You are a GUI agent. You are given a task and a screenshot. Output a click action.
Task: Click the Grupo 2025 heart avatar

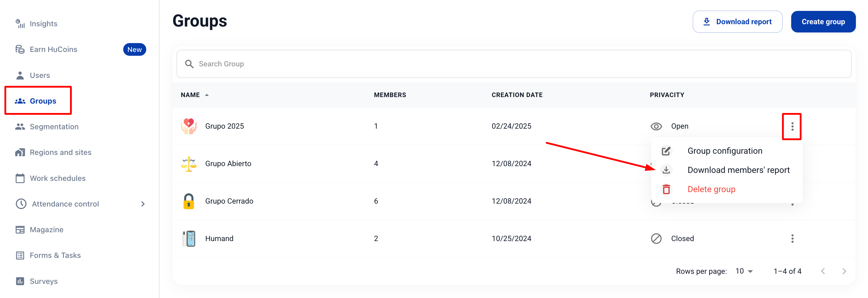[189, 126]
